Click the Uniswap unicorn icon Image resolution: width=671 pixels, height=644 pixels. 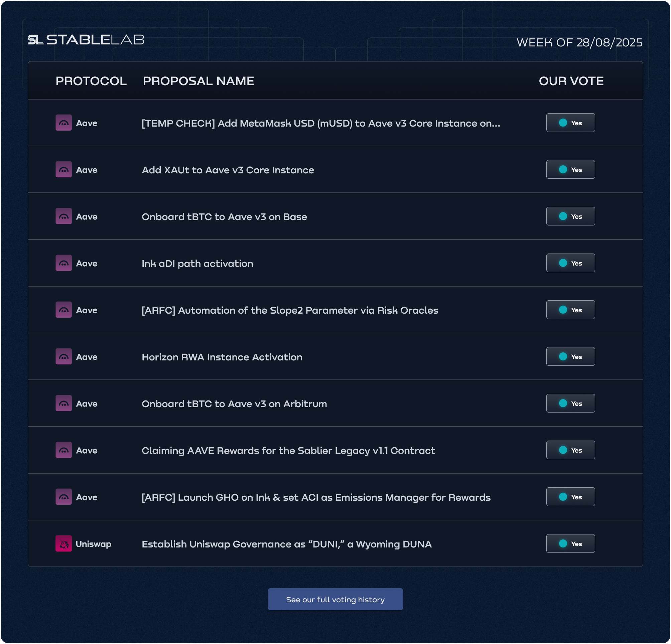tap(64, 544)
